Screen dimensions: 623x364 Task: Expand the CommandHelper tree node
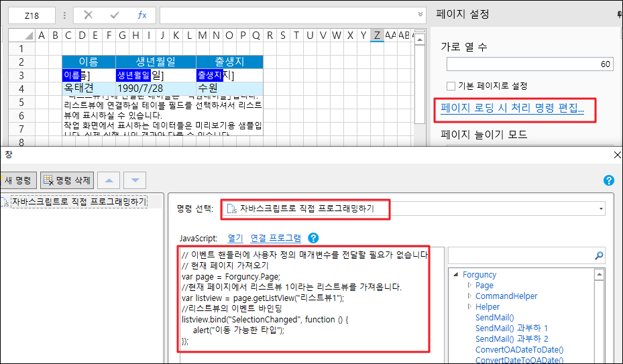coord(469,296)
